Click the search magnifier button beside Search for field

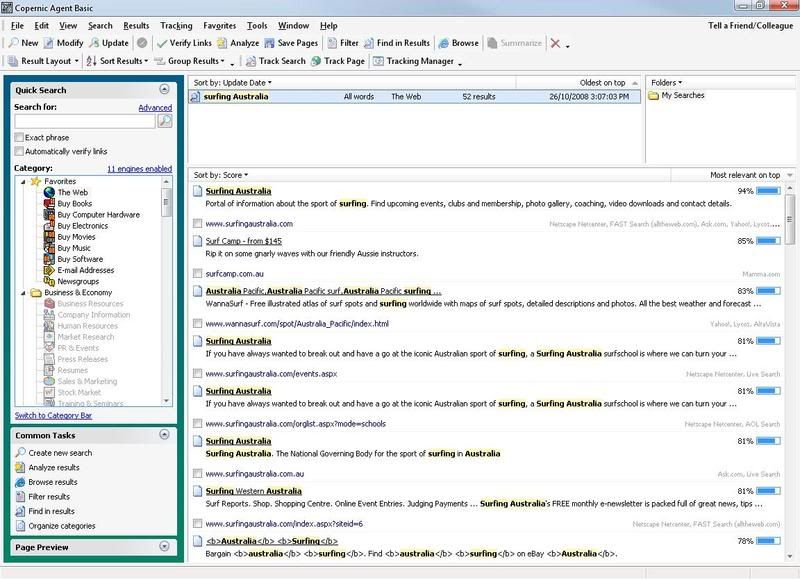[x=165, y=121]
